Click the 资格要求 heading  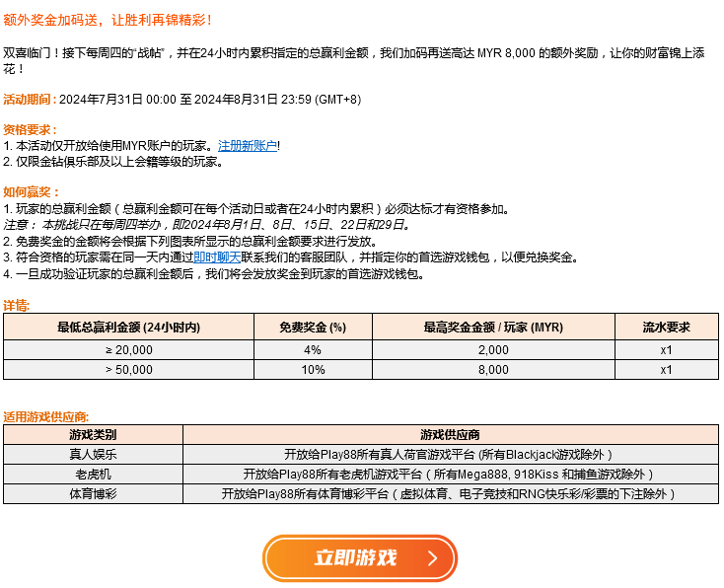click(x=30, y=130)
